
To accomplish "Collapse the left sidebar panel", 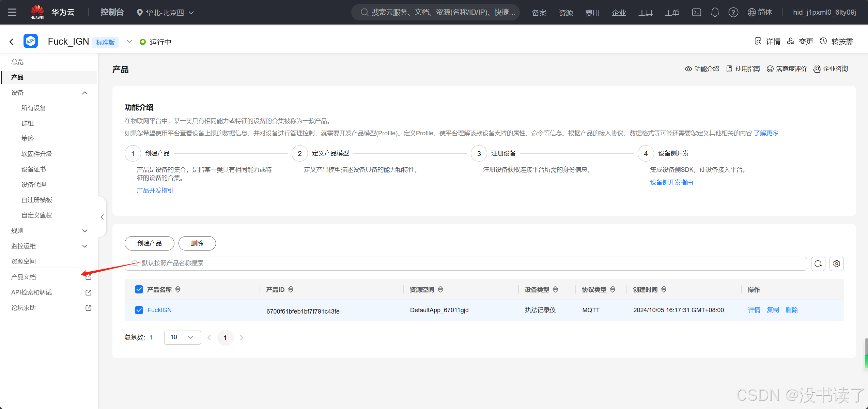I will click(x=102, y=217).
